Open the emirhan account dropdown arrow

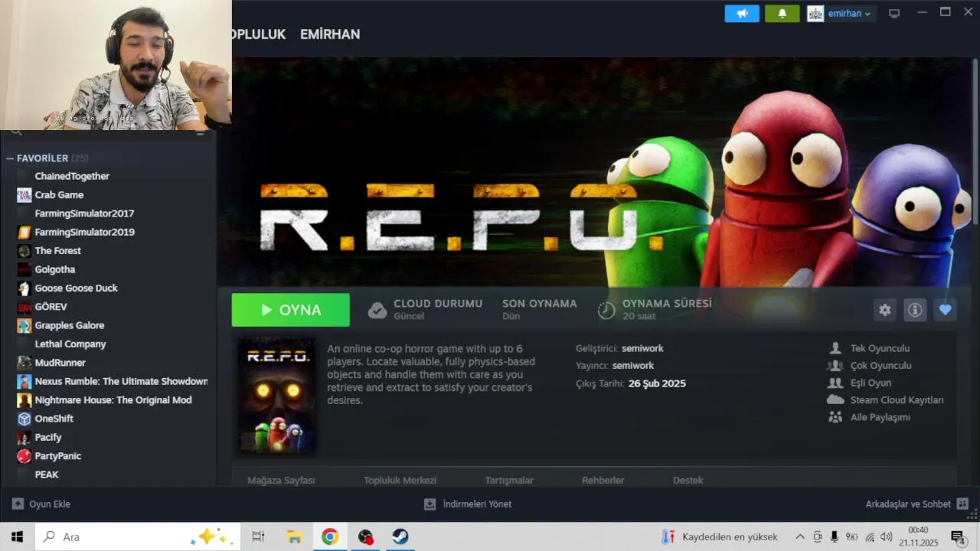(867, 14)
